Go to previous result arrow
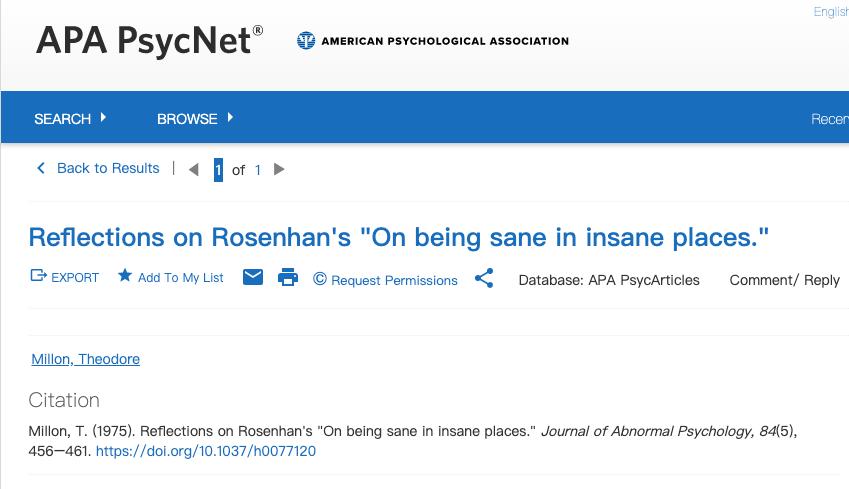Viewport: 849px width, 489px height. coord(194,170)
